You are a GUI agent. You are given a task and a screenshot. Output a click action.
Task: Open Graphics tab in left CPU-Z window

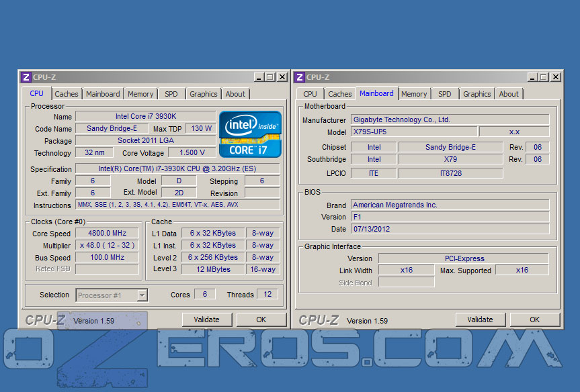204,94
